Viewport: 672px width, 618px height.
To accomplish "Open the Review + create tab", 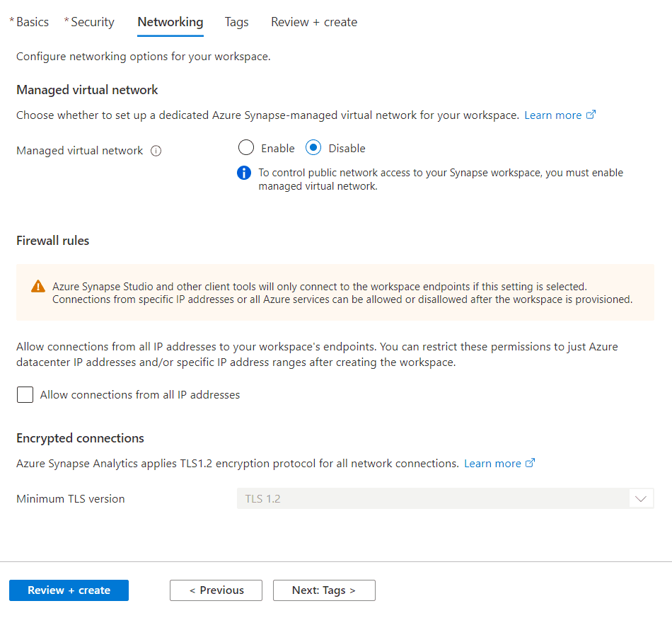I will (314, 22).
